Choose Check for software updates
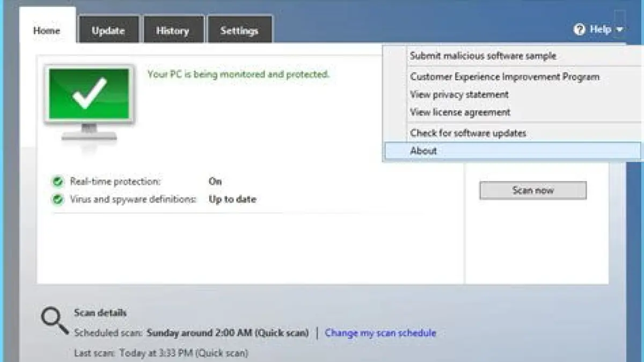This screenshot has height=362, width=644. (x=468, y=133)
